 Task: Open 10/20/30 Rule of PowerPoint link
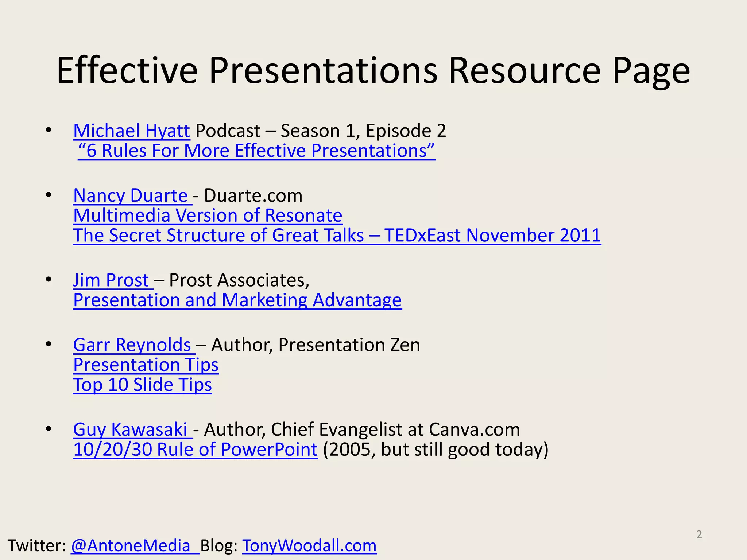point(195,450)
